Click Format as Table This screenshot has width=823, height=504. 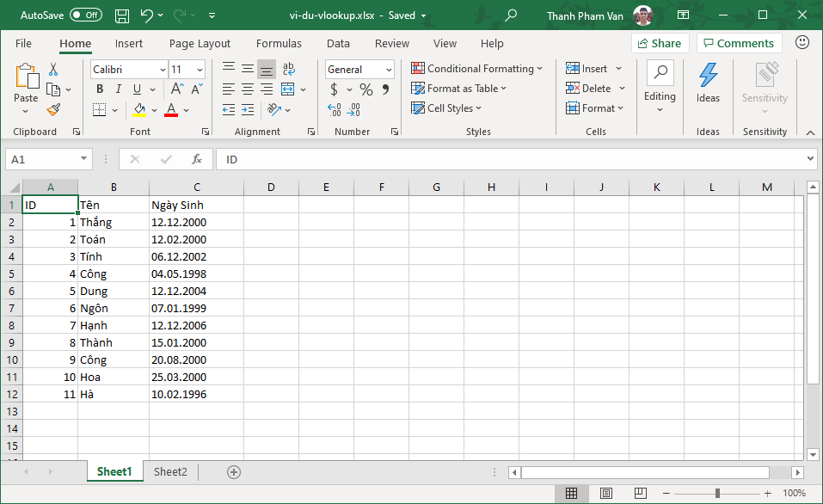[458, 89]
